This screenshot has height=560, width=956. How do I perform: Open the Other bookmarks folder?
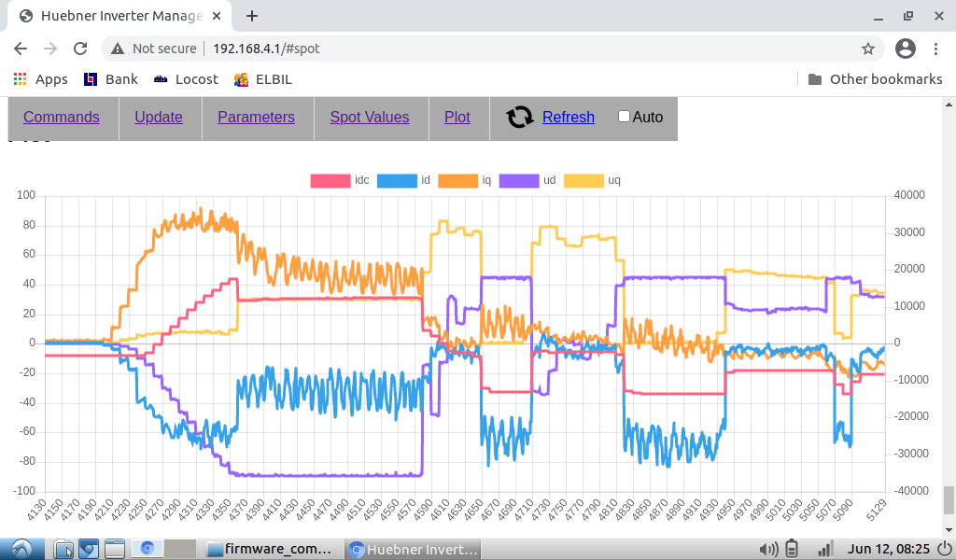tap(875, 79)
